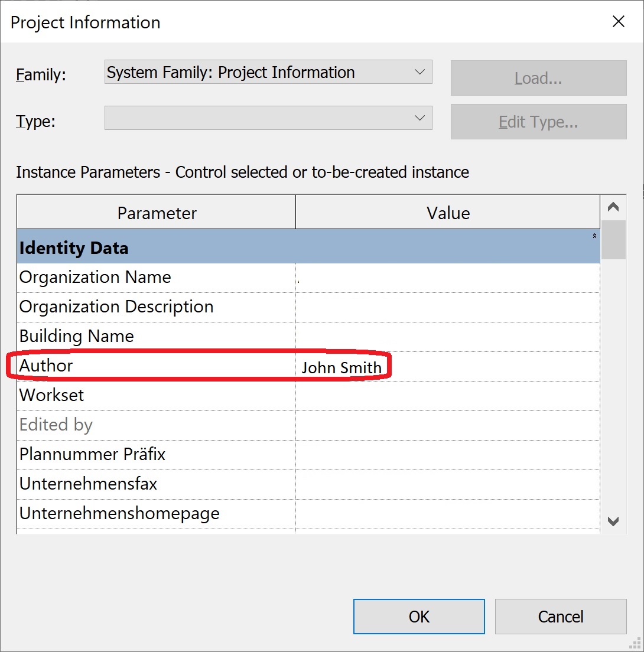Image resolution: width=644 pixels, height=652 pixels.
Task: Collapse the Identity Data group
Action: tap(594, 236)
